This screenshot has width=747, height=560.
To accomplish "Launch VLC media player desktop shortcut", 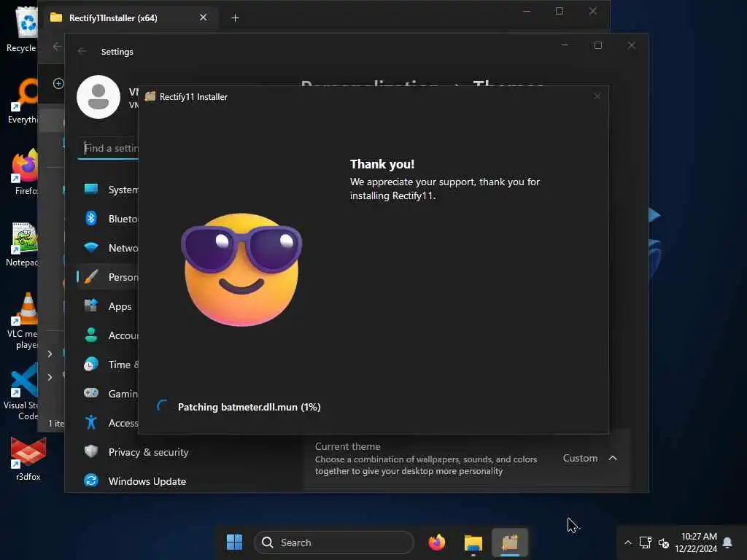I will [x=23, y=321].
